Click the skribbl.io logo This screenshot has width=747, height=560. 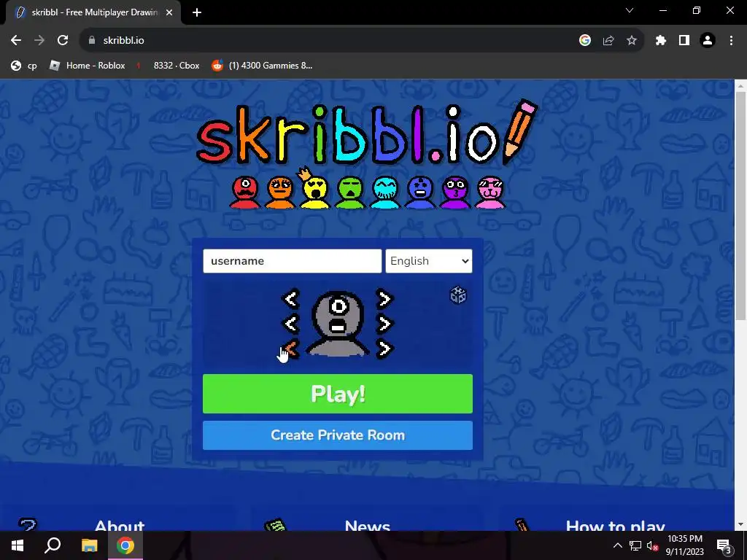367,133
